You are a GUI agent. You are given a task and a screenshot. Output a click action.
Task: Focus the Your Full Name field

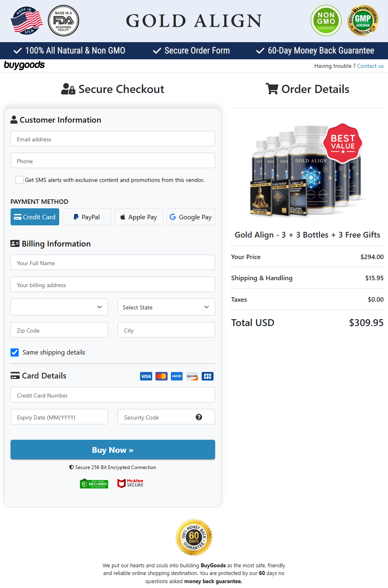coord(113,262)
